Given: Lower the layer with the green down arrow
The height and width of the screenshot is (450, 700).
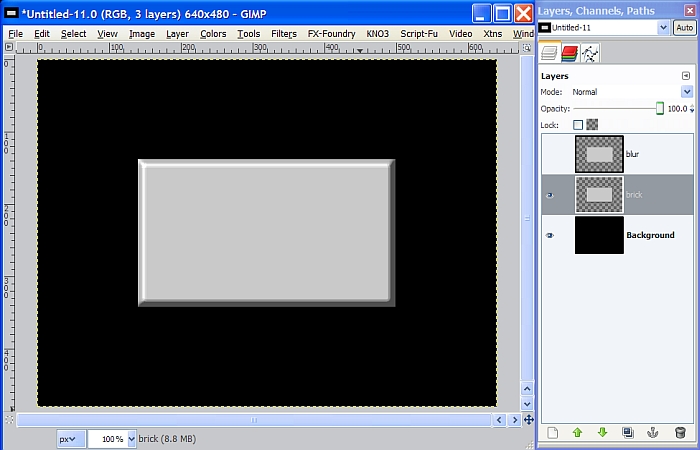Looking at the screenshot, I should [602, 433].
